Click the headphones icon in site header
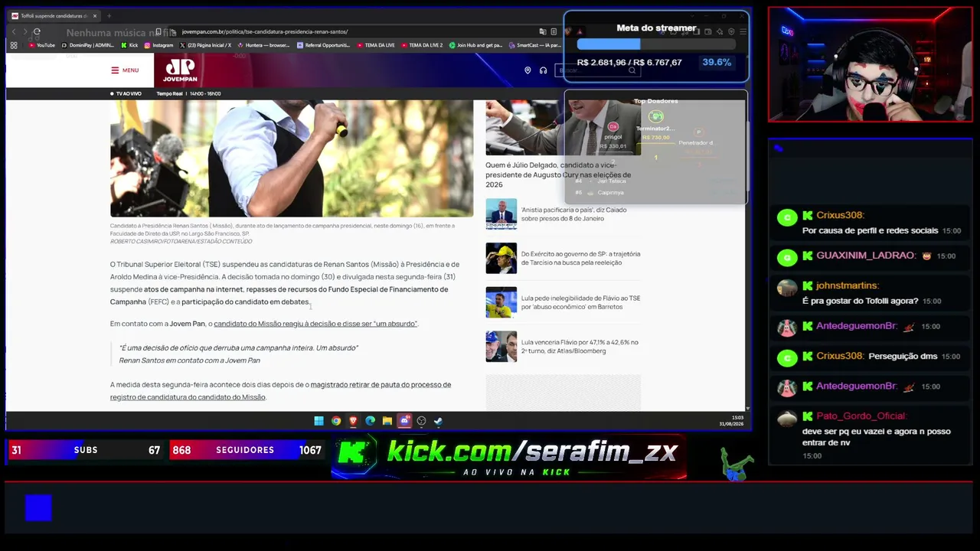 pyautogui.click(x=543, y=70)
